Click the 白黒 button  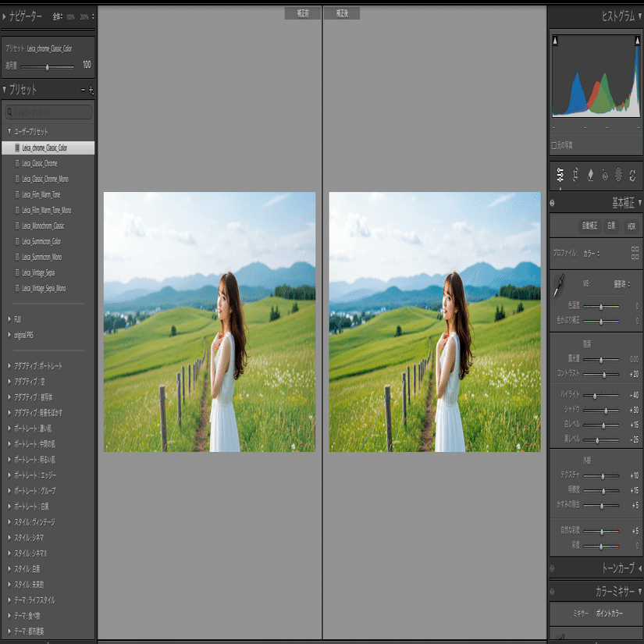point(611,226)
